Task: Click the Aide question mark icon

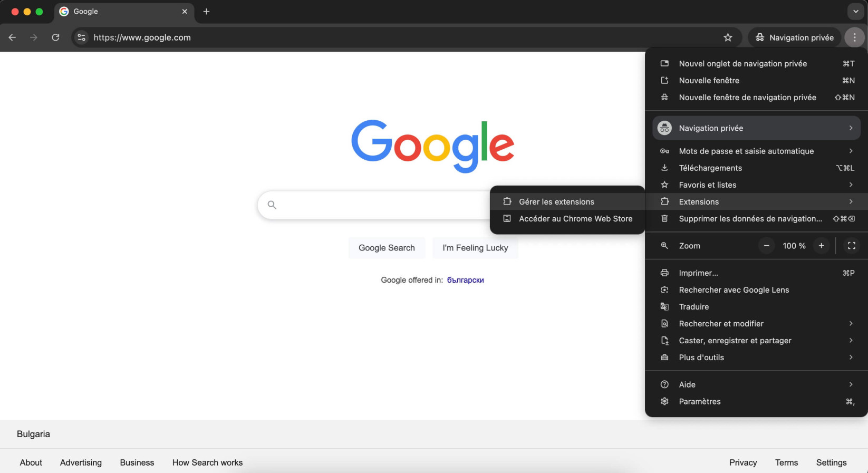Action: tap(664, 385)
